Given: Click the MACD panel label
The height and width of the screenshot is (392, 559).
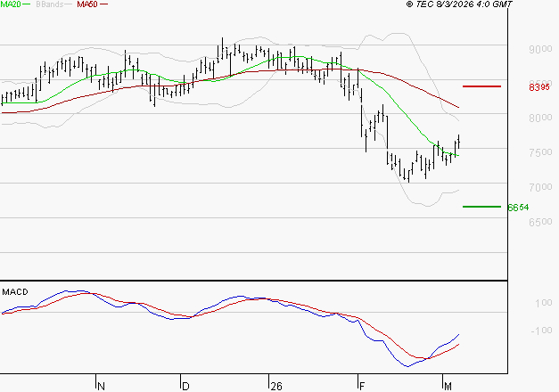Looking at the screenshot, I should [15, 292].
